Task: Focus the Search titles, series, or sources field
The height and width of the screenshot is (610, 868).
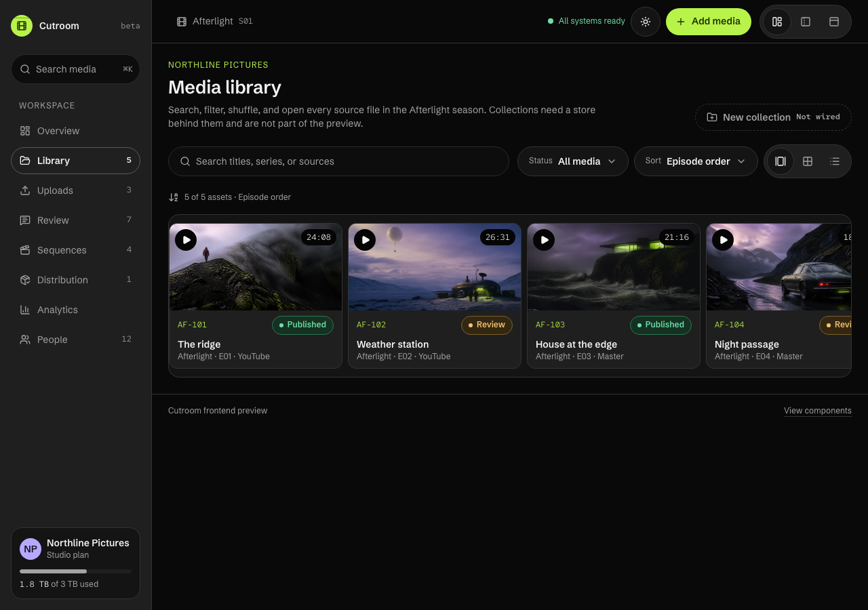Action: pyautogui.click(x=338, y=161)
